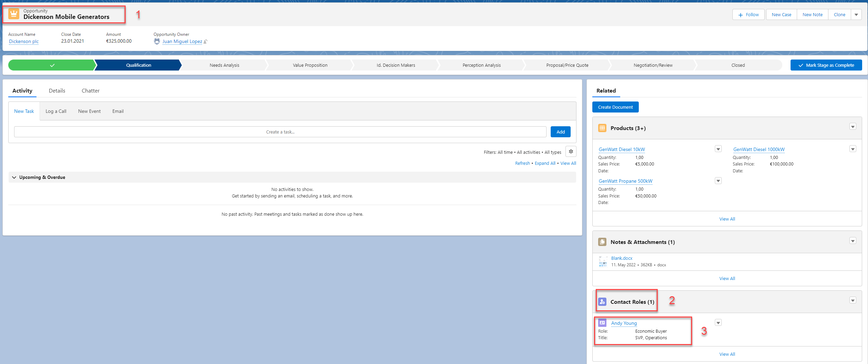This screenshot has width=868, height=364.
Task: Click the Products list icon
Action: (x=602, y=128)
